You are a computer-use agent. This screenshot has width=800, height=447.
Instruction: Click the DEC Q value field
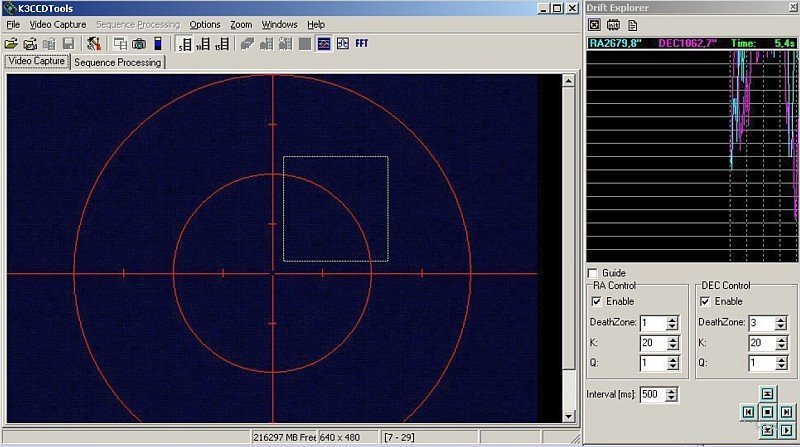pos(762,363)
